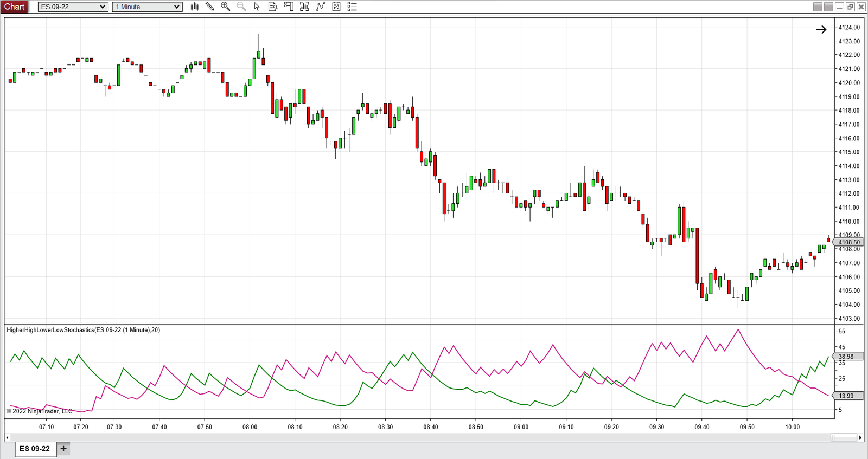The width and height of the screenshot is (868, 459).
Task: Open the strategies icon
Action: [x=321, y=7]
